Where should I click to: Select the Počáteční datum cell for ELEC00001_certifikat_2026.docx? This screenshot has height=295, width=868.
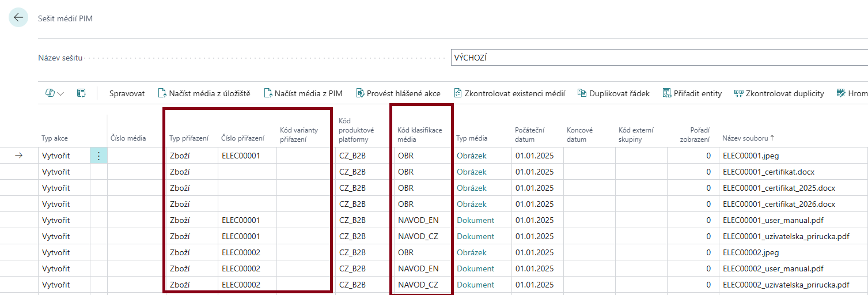coord(535,204)
